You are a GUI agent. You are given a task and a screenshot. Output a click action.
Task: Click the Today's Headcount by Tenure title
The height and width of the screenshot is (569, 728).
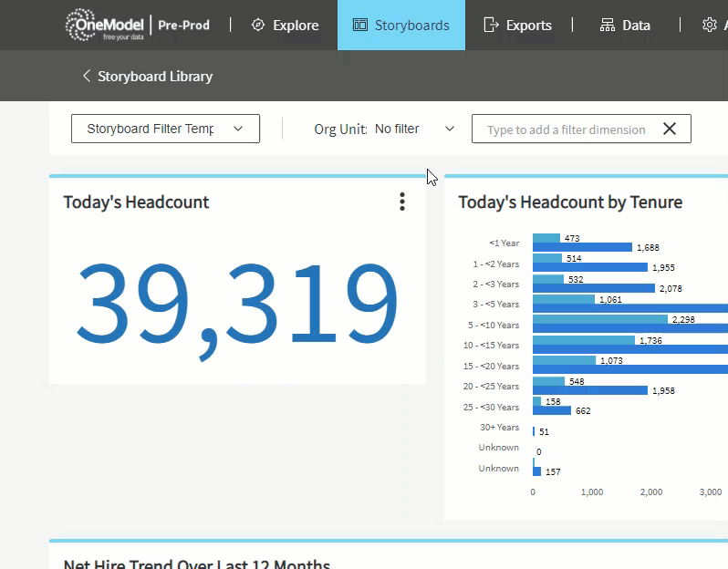pyautogui.click(x=570, y=202)
